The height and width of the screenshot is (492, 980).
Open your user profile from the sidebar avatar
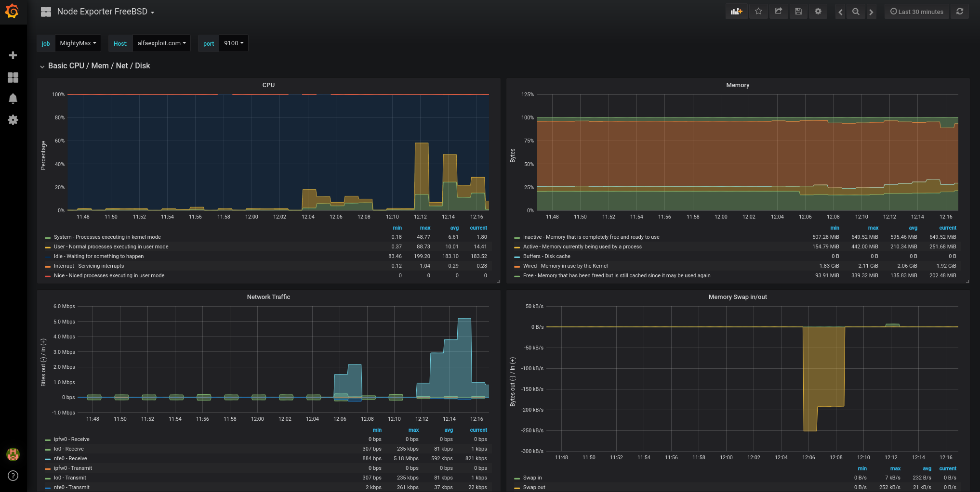[13, 454]
